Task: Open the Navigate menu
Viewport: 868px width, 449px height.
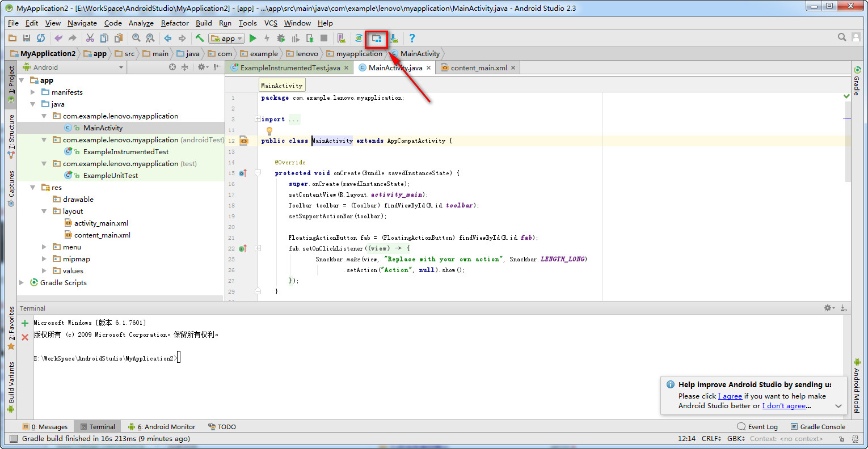Action: coord(82,23)
